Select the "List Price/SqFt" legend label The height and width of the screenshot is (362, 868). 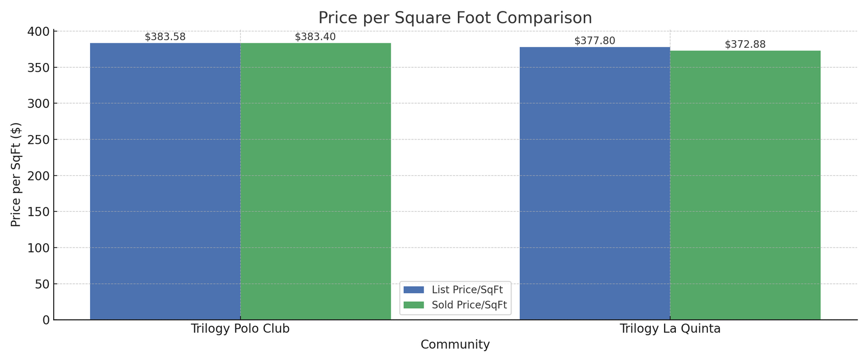pyautogui.click(x=467, y=290)
